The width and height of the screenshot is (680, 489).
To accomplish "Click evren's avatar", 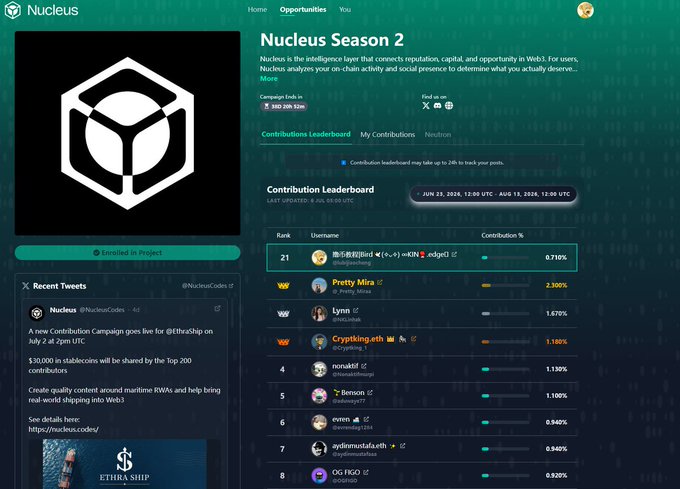I will (319, 422).
